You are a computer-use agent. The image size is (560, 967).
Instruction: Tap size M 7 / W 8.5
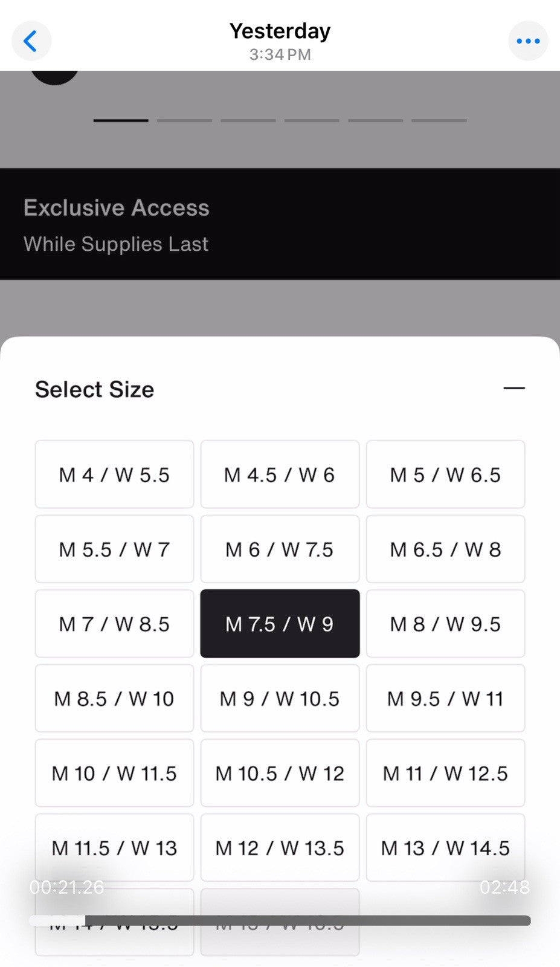(x=114, y=624)
